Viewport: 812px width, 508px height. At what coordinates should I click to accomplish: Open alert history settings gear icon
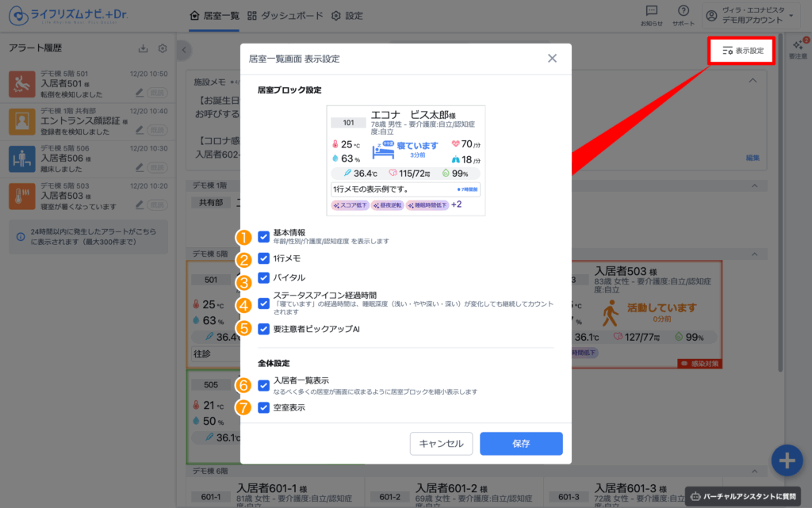[163, 49]
